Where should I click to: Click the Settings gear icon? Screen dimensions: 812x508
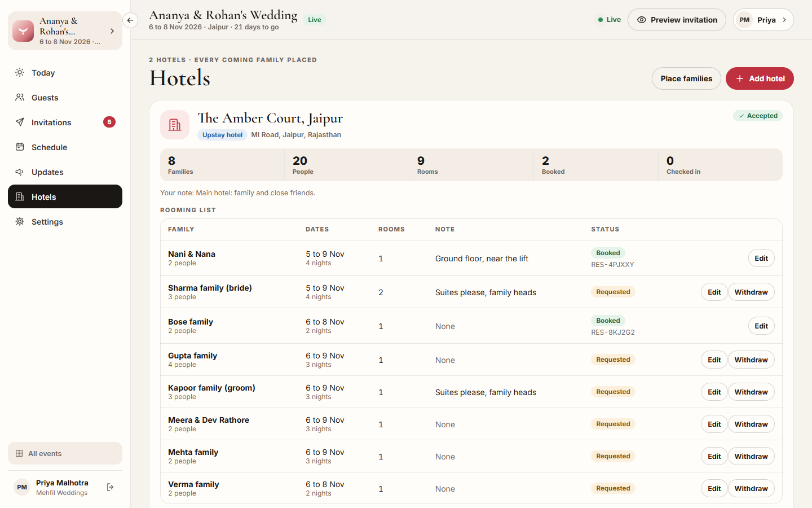tap(20, 221)
